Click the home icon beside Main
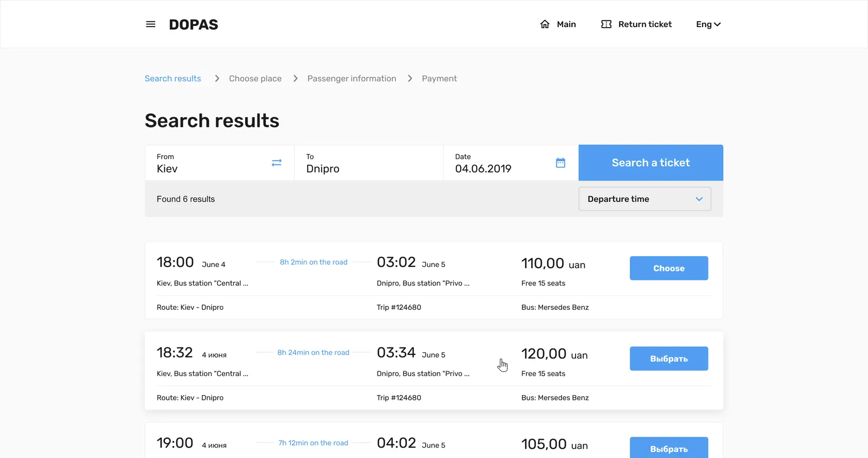This screenshot has height=458, width=868. 545,24
